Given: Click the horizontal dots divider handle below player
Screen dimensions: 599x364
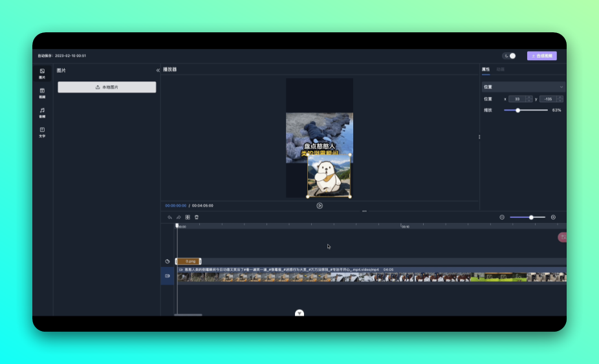Looking at the screenshot, I should point(364,211).
